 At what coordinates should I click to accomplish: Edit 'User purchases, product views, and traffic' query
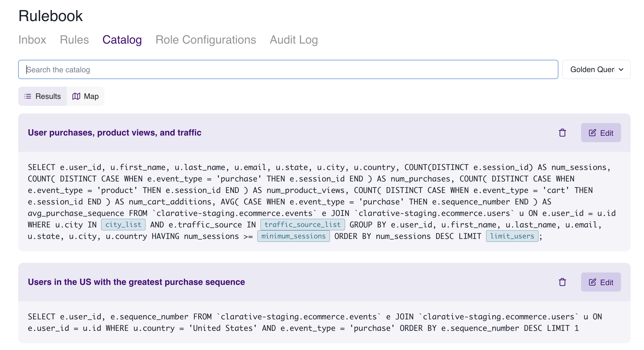tap(601, 133)
